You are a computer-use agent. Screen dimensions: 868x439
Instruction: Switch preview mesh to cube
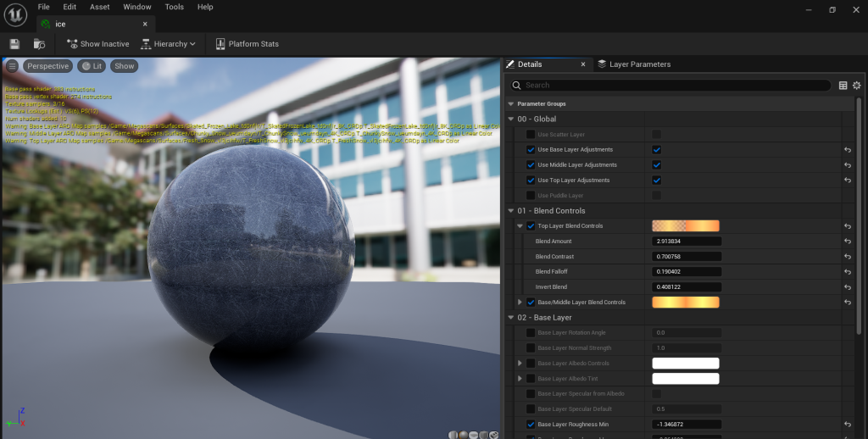pyautogui.click(x=484, y=435)
